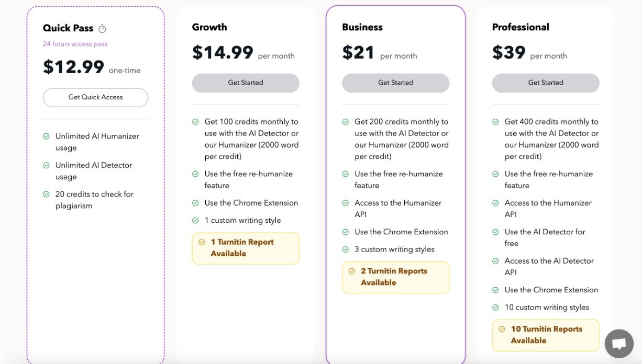Viewport: 642px width, 364px height.
Task: Click check icon beside Unlimited AI Detector usage
Action: coord(47,165)
